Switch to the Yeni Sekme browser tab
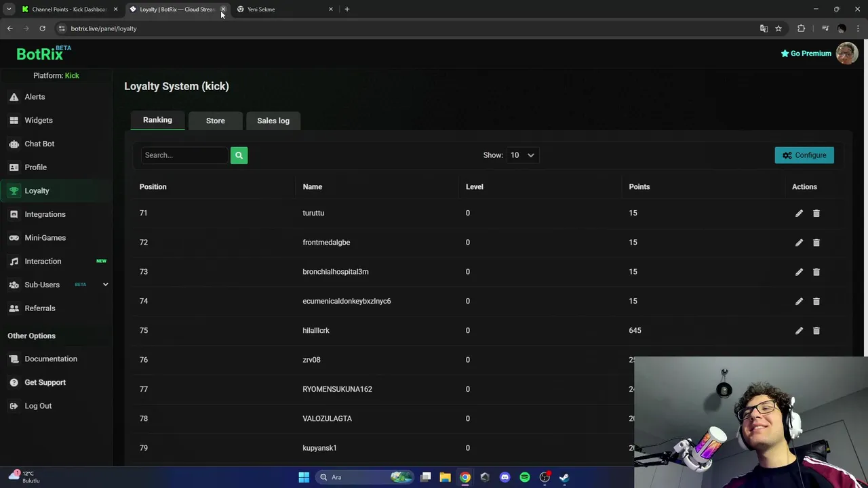This screenshot has width=868, height=488. (283, 9)
